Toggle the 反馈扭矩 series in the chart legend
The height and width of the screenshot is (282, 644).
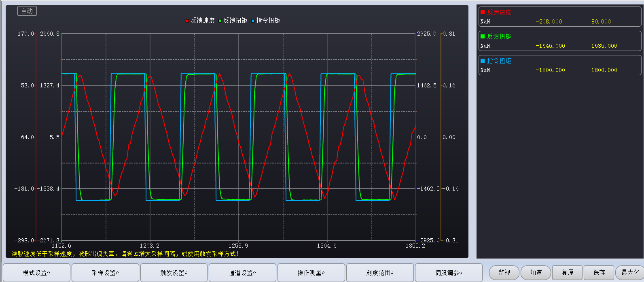(233, 21)
